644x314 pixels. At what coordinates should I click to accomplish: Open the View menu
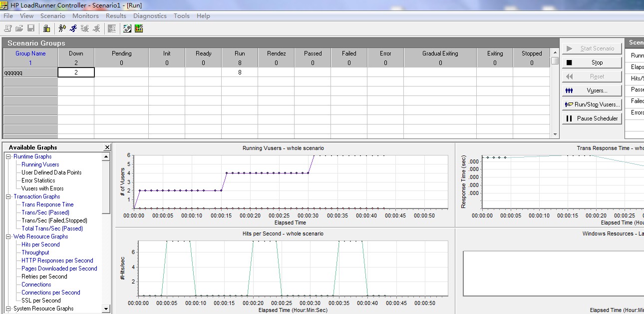pyautogui.click(x=26, y=15)
